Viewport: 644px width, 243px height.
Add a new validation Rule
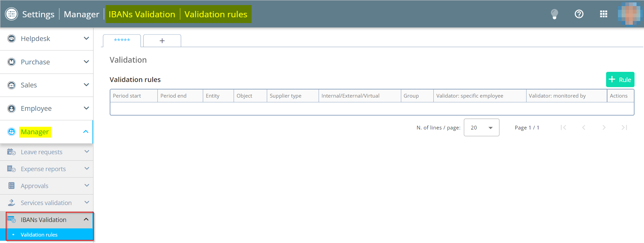click(620, 80)
